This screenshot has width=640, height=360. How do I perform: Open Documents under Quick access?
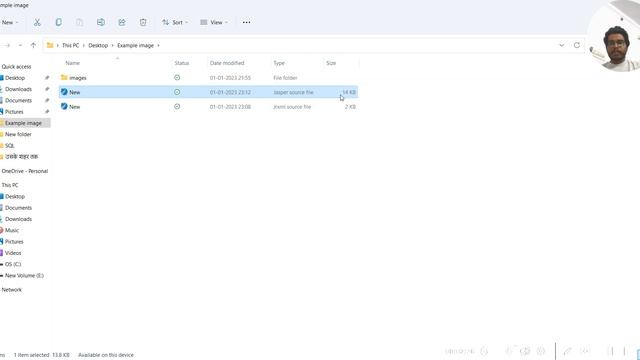point(18,100)
